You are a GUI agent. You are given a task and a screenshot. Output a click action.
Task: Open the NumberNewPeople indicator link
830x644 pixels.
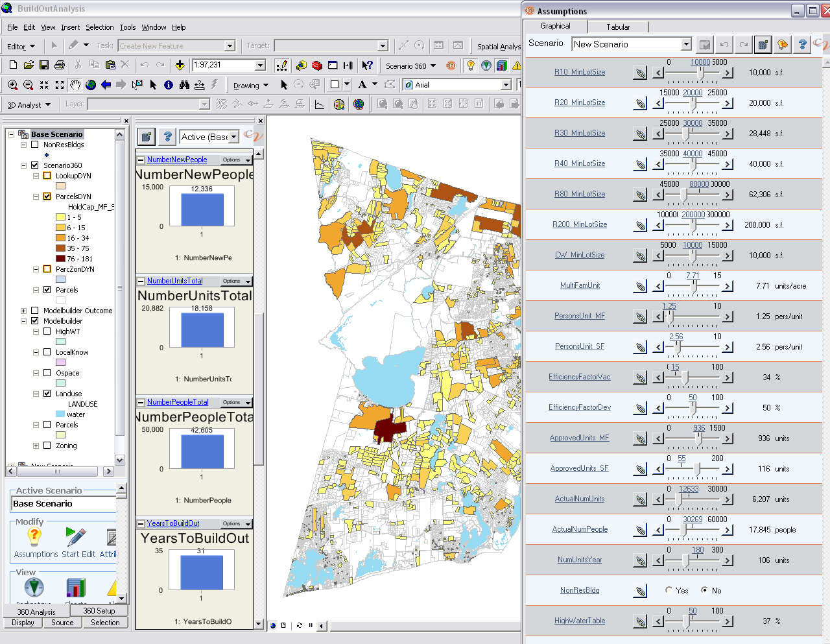pos(177,160)
